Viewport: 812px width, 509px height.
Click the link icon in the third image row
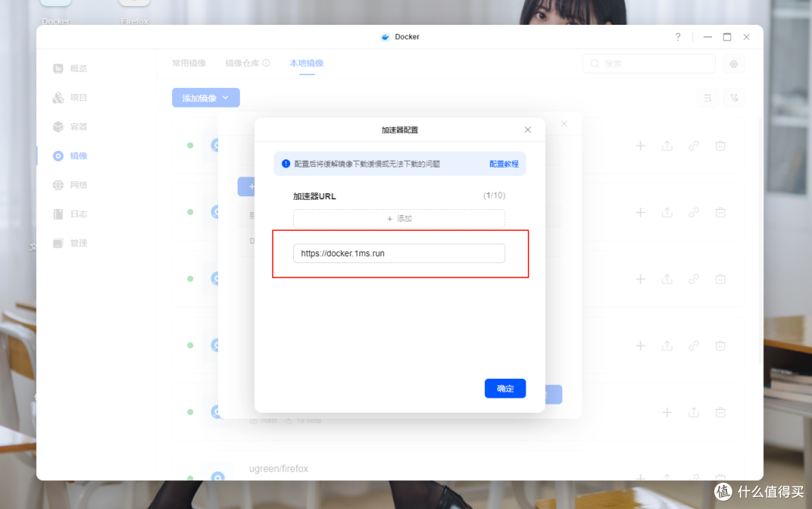[x=694, y=279]
